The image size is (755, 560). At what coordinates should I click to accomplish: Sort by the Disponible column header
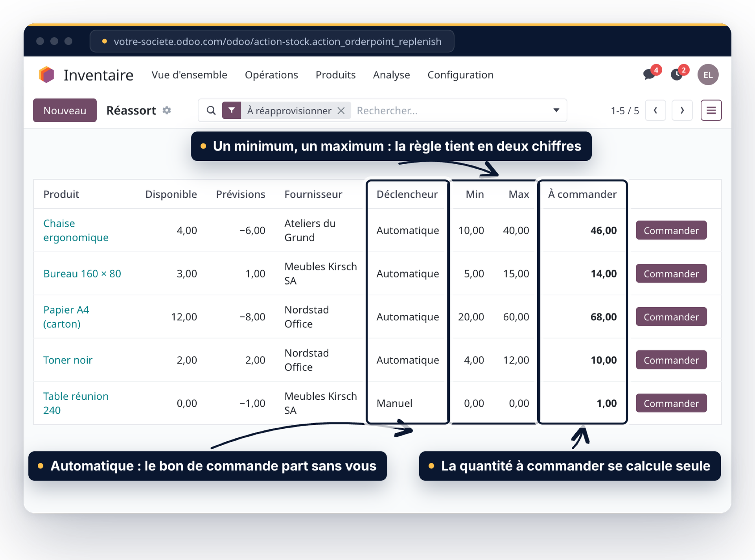171,194
